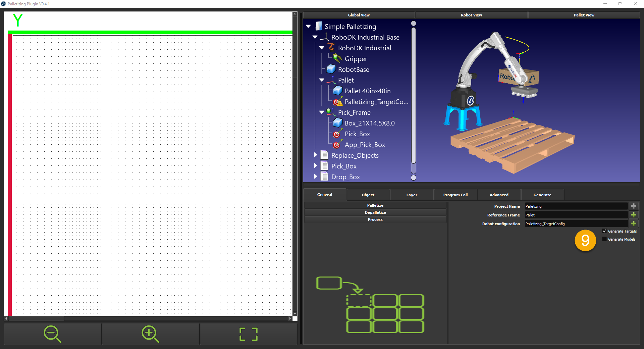Screen dimensions: 644x349
Task: Uncheck the Generate Targets checkbox
Action: (604, 231)
